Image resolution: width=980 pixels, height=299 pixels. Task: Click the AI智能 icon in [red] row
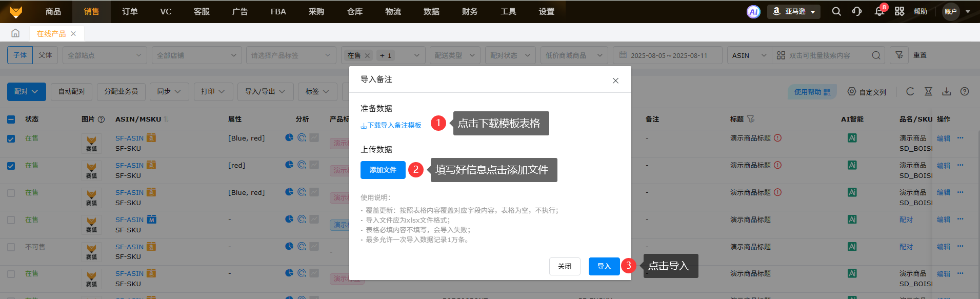[x=852, y=165]
